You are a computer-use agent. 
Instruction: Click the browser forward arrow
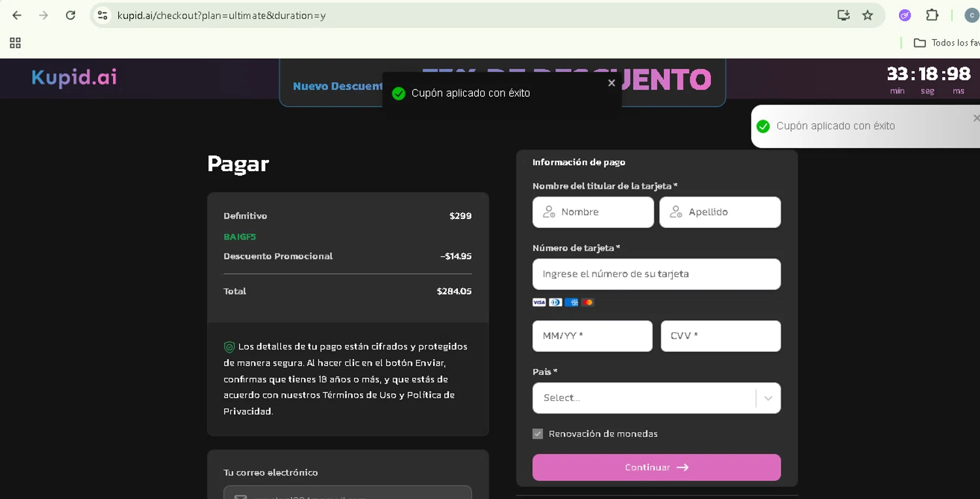coord(43,15)
